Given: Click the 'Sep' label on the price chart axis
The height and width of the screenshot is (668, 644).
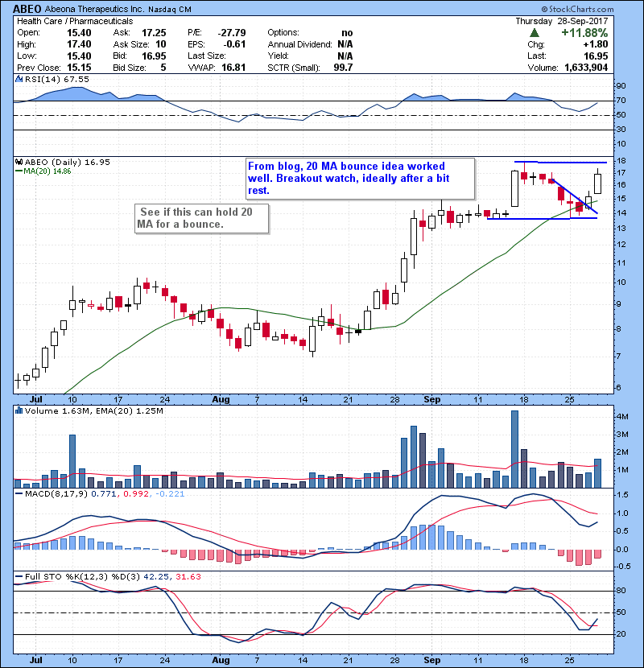Looking at the screenshot, I should tap(431, 400).
